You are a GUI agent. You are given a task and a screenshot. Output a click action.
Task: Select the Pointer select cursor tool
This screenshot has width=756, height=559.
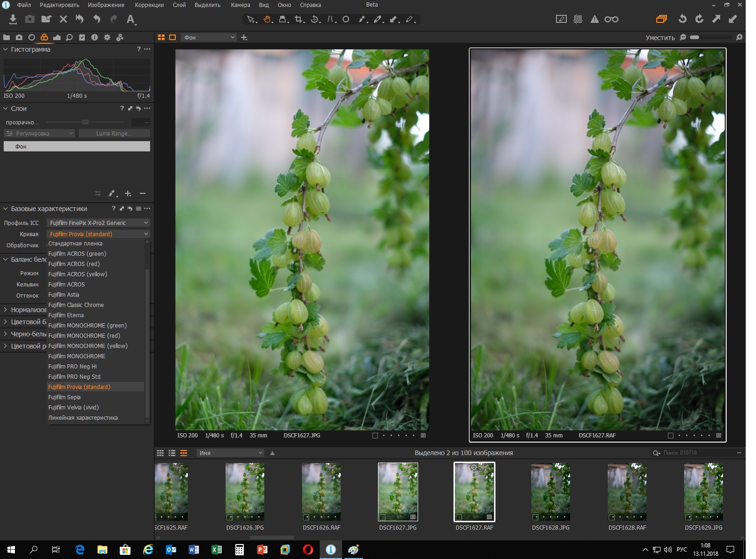click(252, 19)
